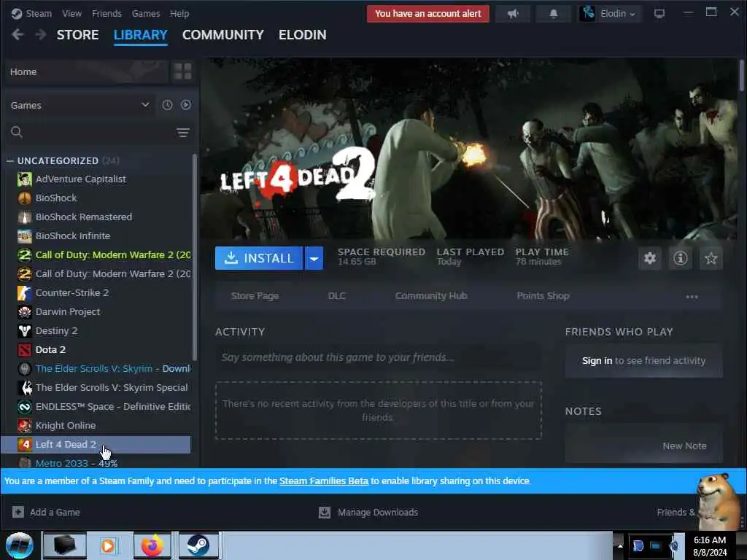Select Destiny 2 game icon
Screen dimensions: 747x560
coord(25,331)
